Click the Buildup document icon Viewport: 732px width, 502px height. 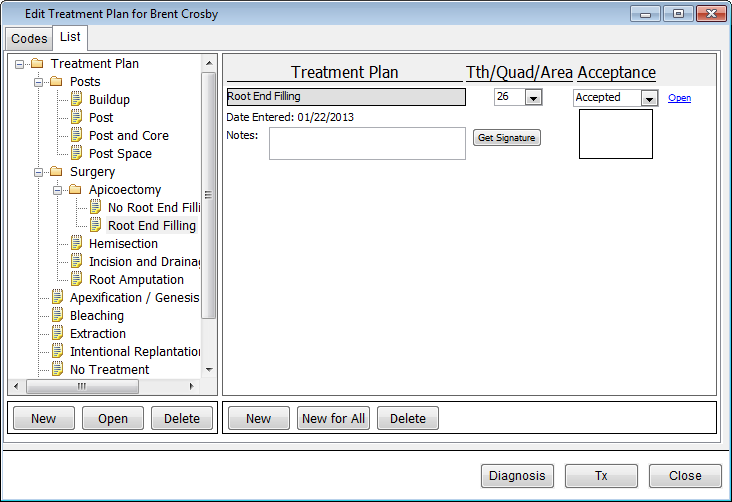point(76,100)
